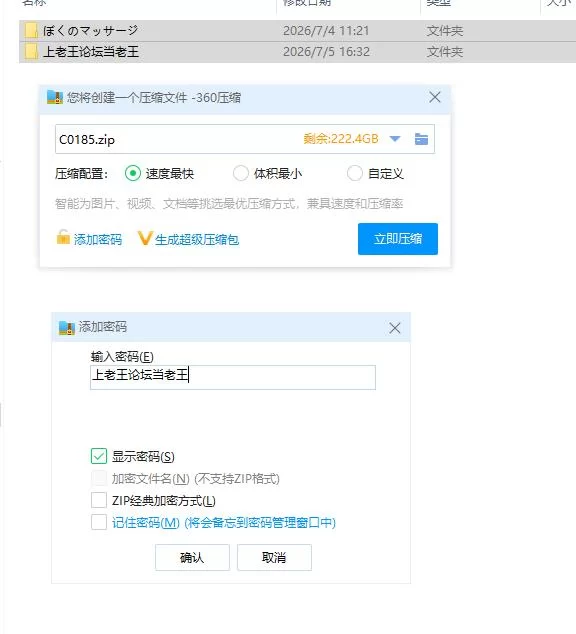Screen dimensions: 576x634
Task: Uncheck the 显示密码(S) checkbox
Action: [99, 456]
